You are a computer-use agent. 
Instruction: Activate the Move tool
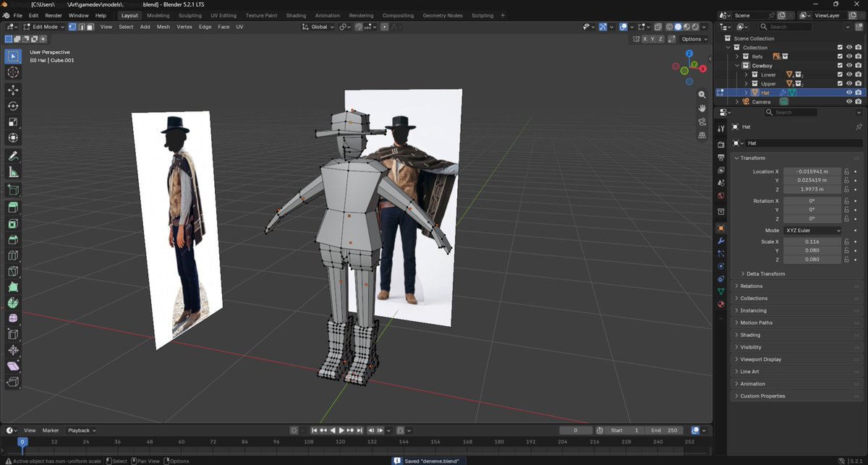coord(13,90)
